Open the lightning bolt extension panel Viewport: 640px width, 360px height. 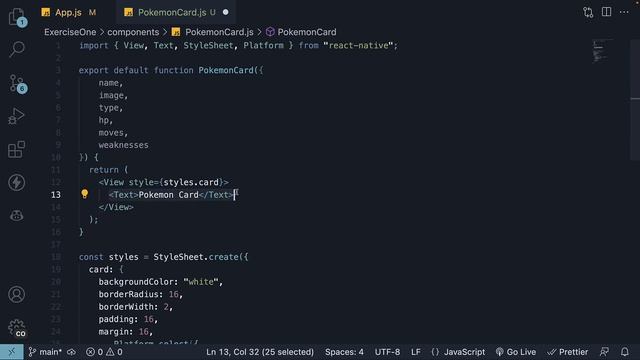click(17, 182)
